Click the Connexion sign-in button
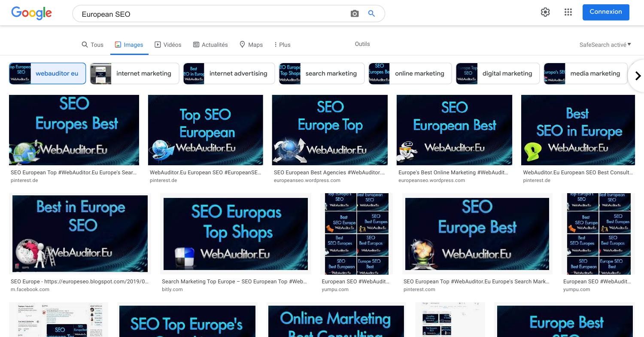 606,12
